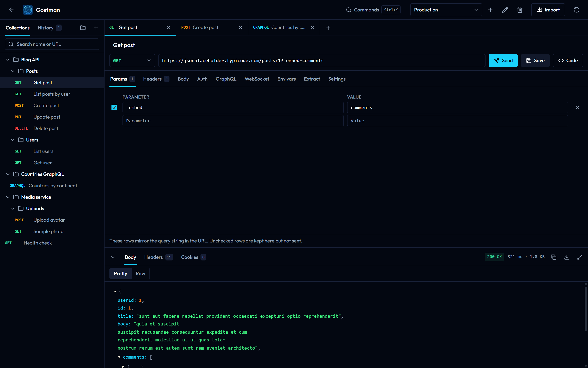
Task: Open the GET method dropdown
Action: click(132, 61)
